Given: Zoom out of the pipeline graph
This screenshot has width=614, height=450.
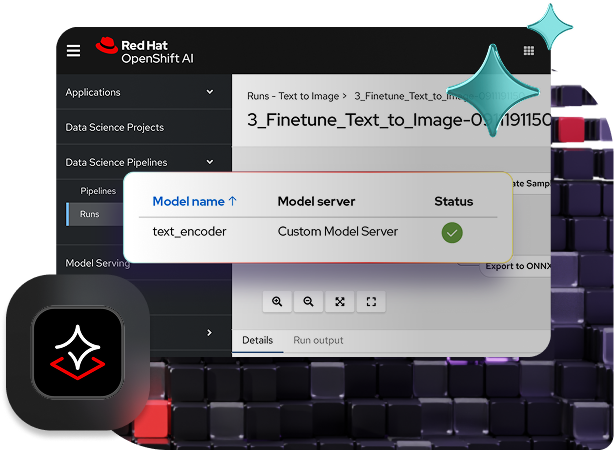Looking at the screenshot, I should point(308,301).
